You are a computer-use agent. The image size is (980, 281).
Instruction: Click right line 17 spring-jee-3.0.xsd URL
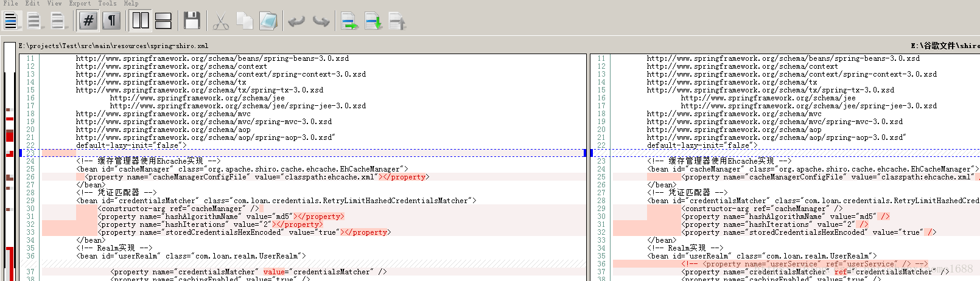pyautogui.click(x=809, y=106)
